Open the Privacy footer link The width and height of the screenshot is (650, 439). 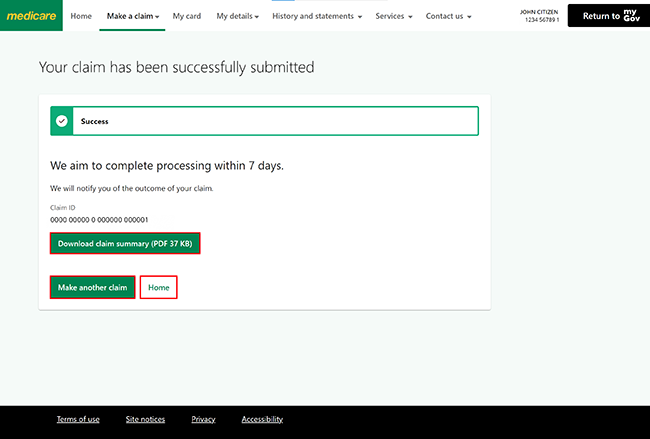pos(203,419)
